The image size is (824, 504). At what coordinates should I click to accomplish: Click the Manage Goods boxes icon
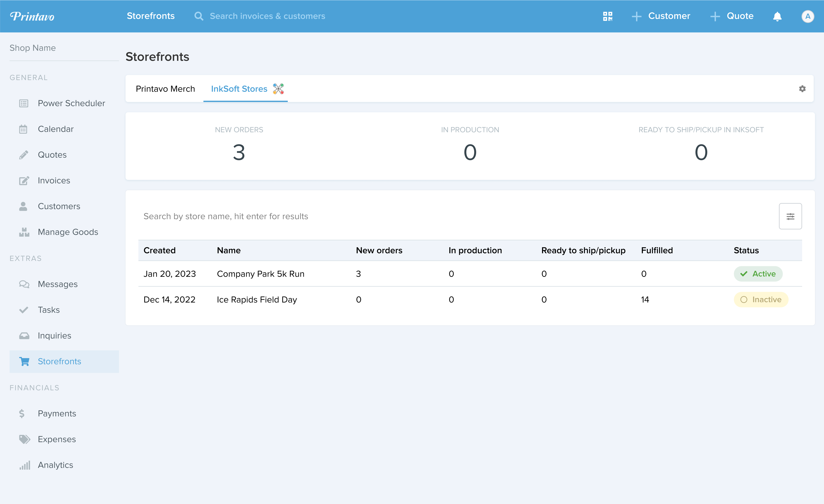[x=24, y=232]
